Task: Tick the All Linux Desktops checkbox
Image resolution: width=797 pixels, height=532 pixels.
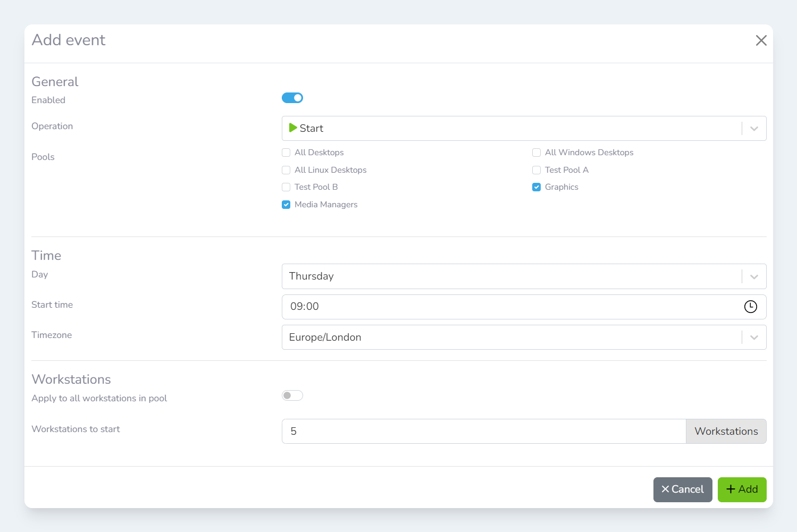Action: 286,170
